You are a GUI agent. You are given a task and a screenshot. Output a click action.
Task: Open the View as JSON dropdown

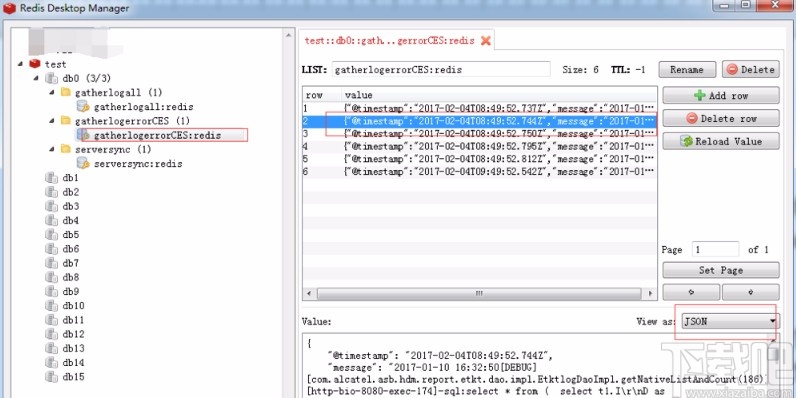[x=730, y=321]
